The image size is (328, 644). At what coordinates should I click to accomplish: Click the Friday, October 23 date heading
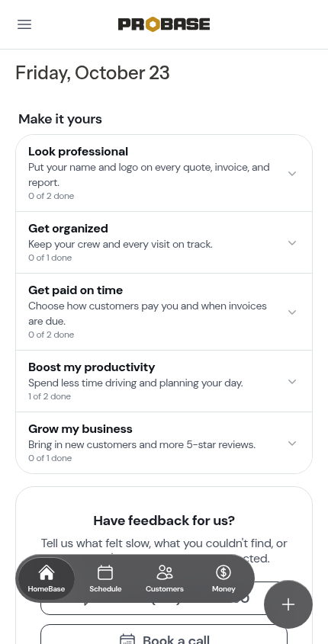[92, 73]
